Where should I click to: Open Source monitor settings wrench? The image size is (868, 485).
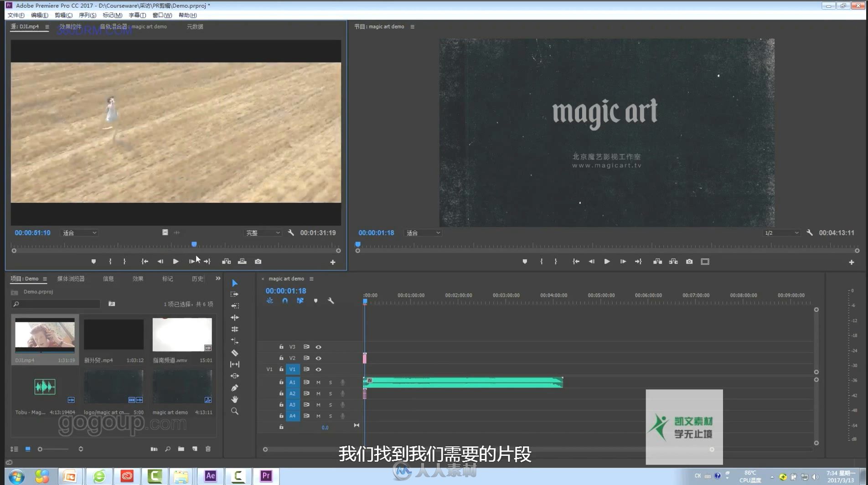point(291,233)
